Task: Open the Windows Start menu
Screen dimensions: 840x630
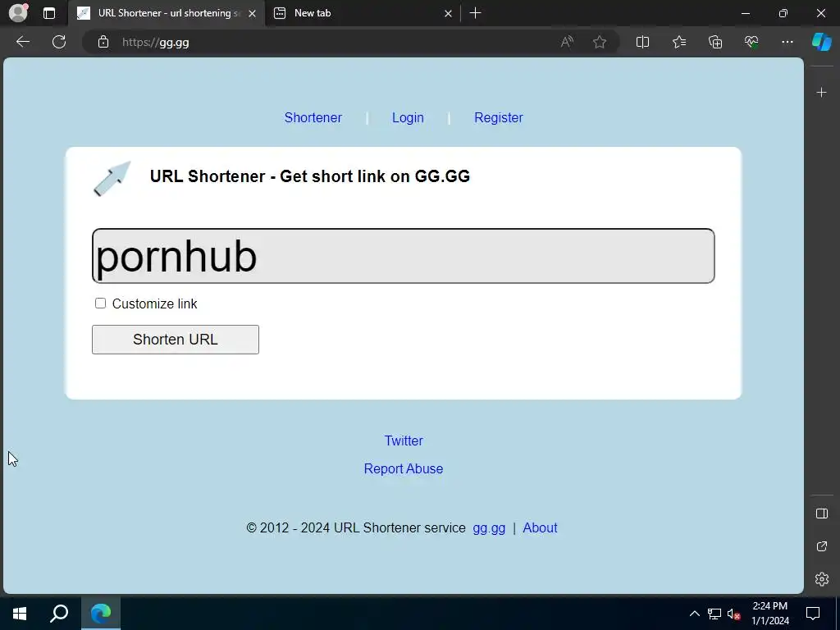Action: [20, 614]
